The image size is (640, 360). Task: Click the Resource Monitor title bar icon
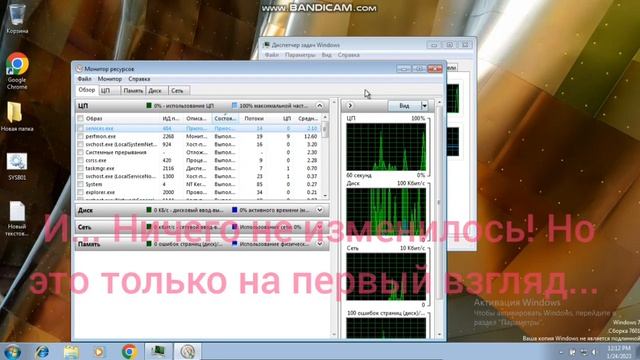(x=79, y=69)
